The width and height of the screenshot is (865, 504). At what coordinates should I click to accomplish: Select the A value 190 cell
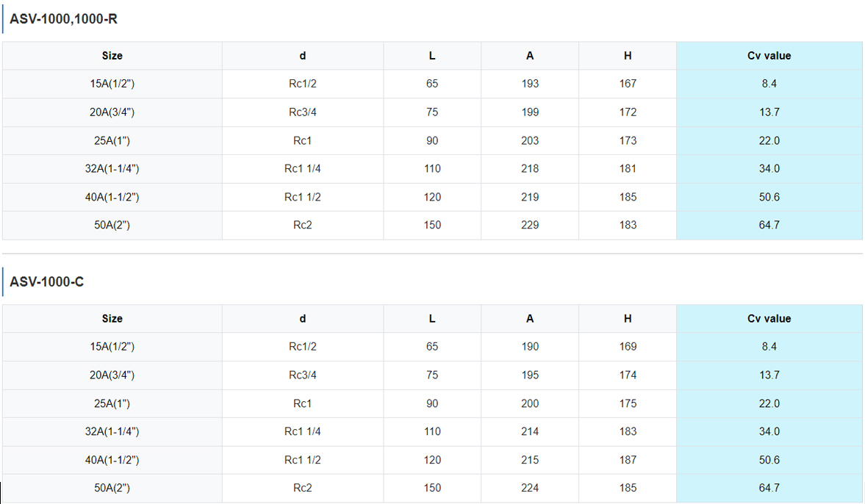530,347
